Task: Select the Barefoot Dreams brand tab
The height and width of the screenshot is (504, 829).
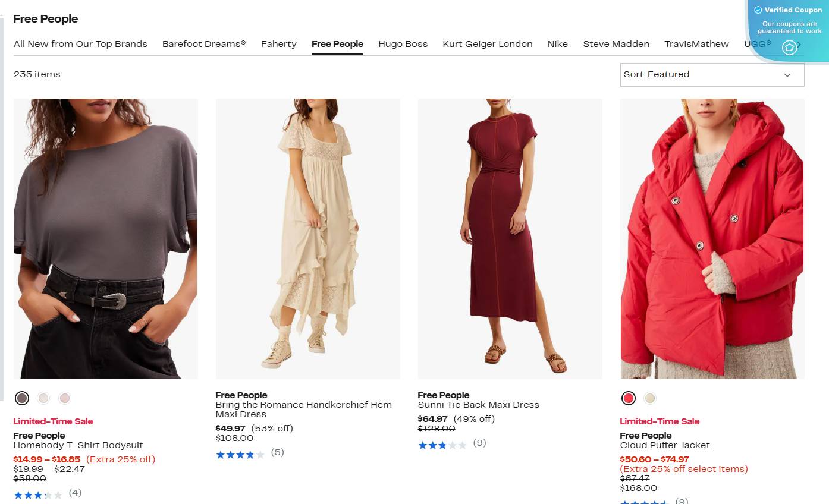Action: coord(204,44)
